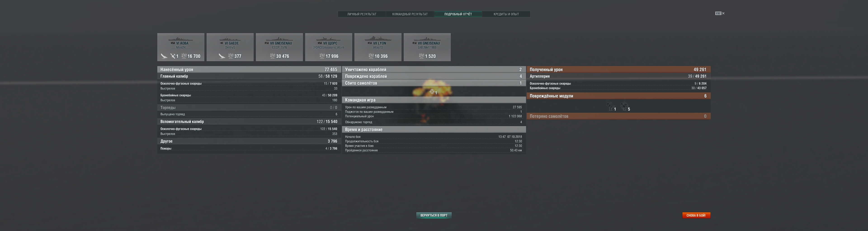This screenshot has height=231, width=868.
Task: Click the Вернуться в порт button
Action: click(x=434, y=215)
